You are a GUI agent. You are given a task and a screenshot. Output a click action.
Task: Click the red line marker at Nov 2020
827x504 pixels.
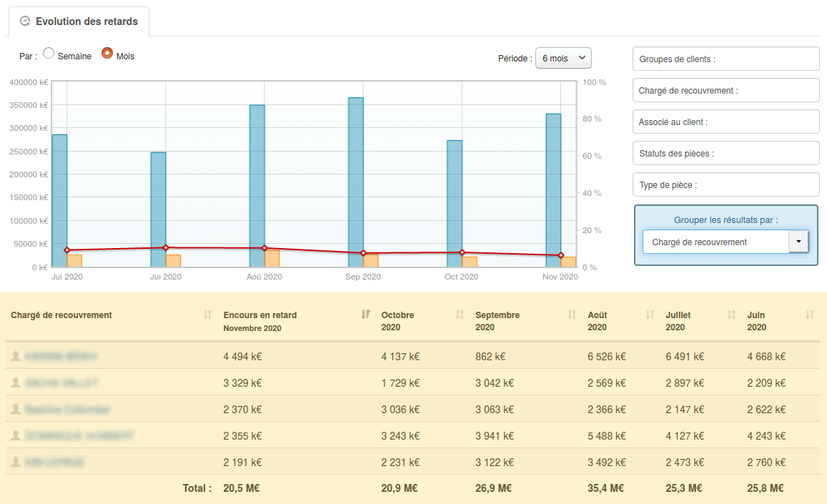point(561,255)
